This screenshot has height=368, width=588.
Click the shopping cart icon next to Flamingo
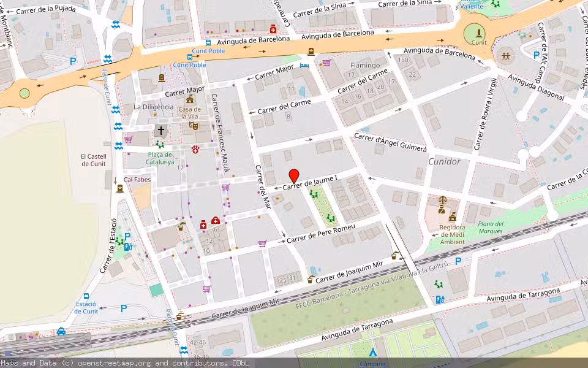tap(326, 63)
